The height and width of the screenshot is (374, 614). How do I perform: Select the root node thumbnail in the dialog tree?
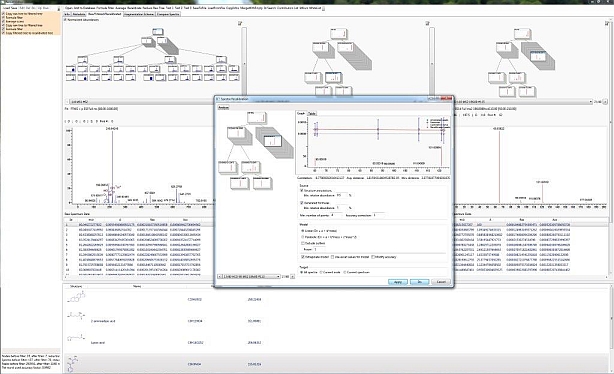[x=257, y=117]
